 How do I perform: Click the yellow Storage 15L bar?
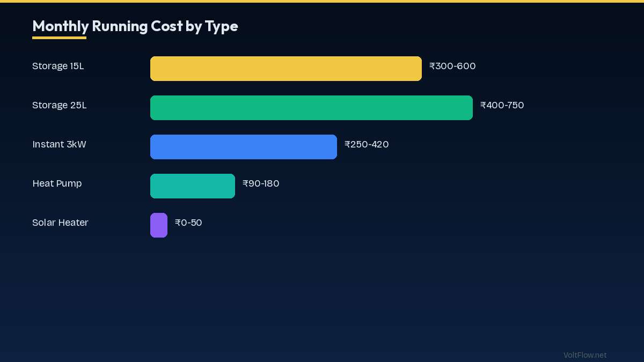click(x=286, y=69)
